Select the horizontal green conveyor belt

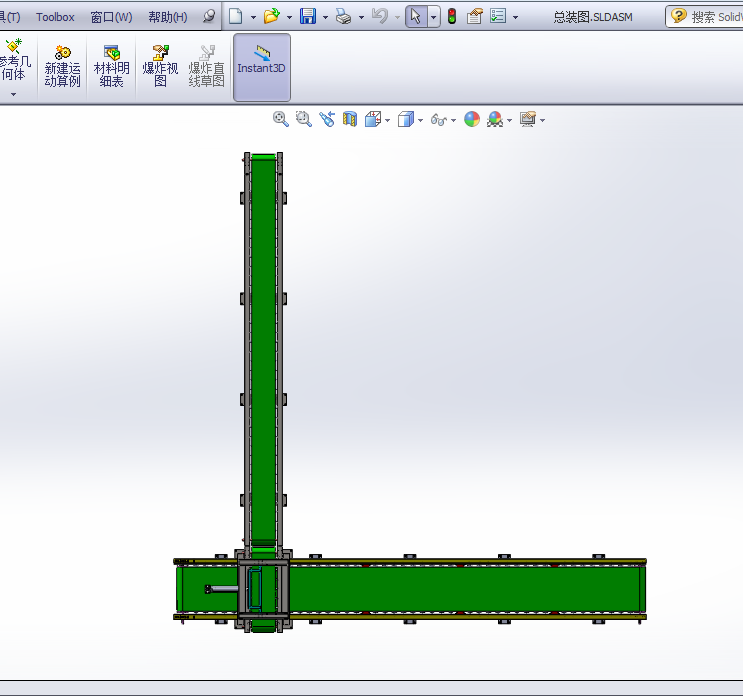coord(464,589)
